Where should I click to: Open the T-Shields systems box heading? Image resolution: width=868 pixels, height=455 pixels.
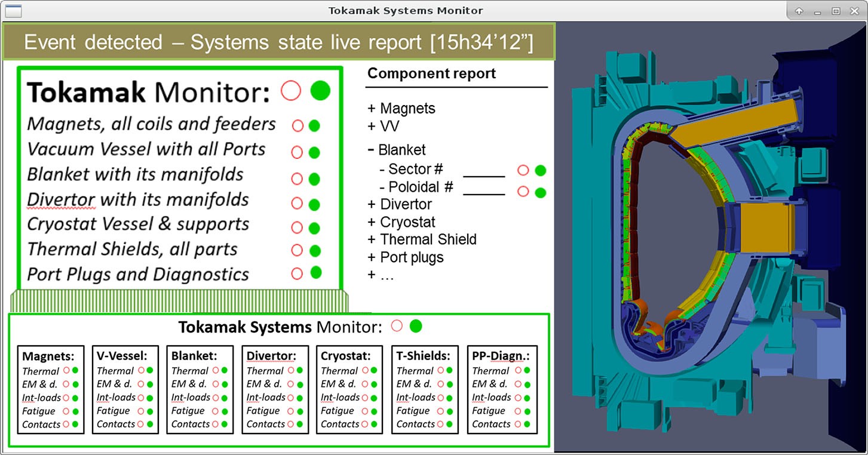click(x=424, y=356)
